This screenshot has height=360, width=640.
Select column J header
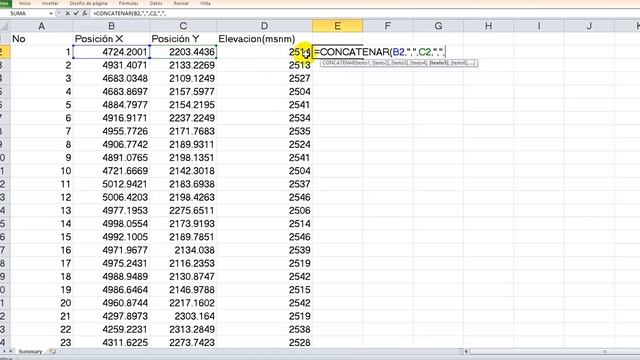(x=589, y=27)
